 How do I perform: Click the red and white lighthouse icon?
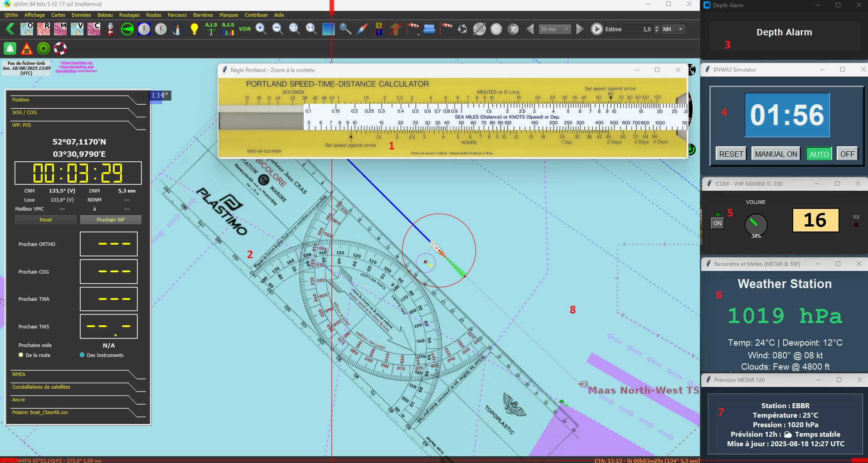point(110,29)
